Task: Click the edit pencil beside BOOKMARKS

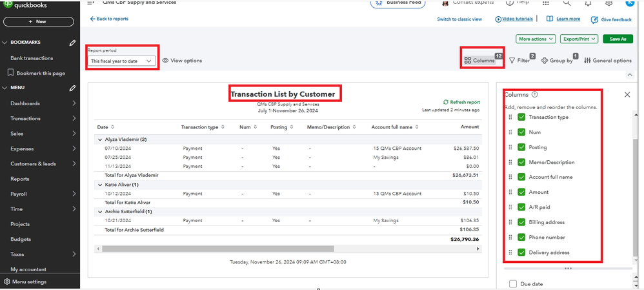Action: point(73,43)
